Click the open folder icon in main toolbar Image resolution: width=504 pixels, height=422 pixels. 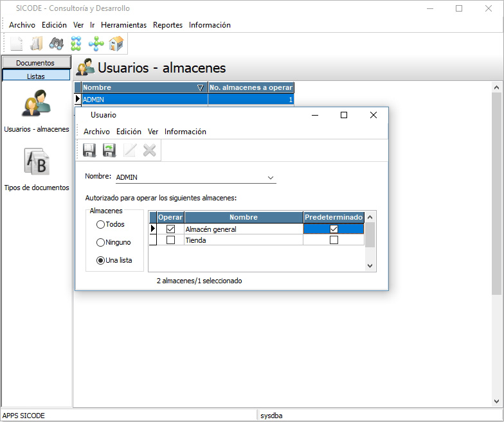click(36, 44)
